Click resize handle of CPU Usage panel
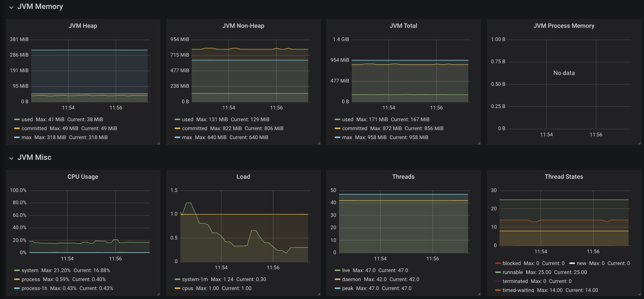Screen dimensions: 644x299 pyautogui.click(x=158, y=294)
